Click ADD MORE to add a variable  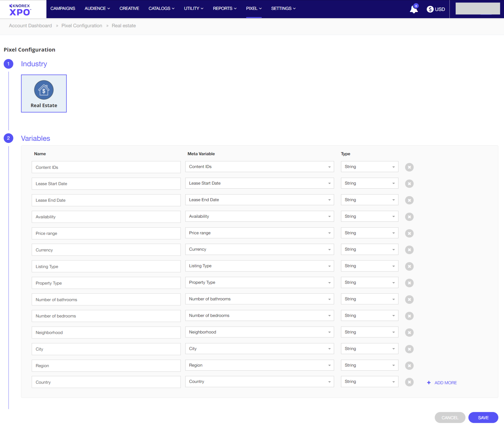pyautogui.click(x=442, y=383)
